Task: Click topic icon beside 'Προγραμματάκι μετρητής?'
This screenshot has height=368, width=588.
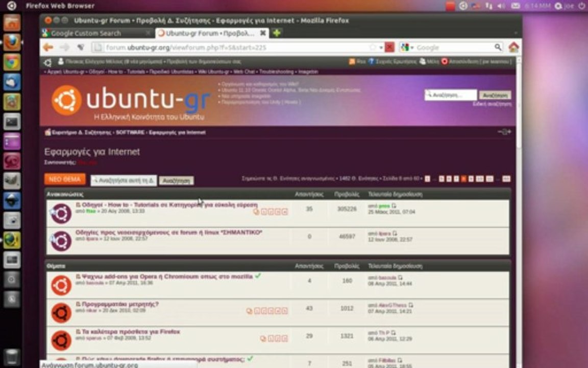Action: point(61,313)
